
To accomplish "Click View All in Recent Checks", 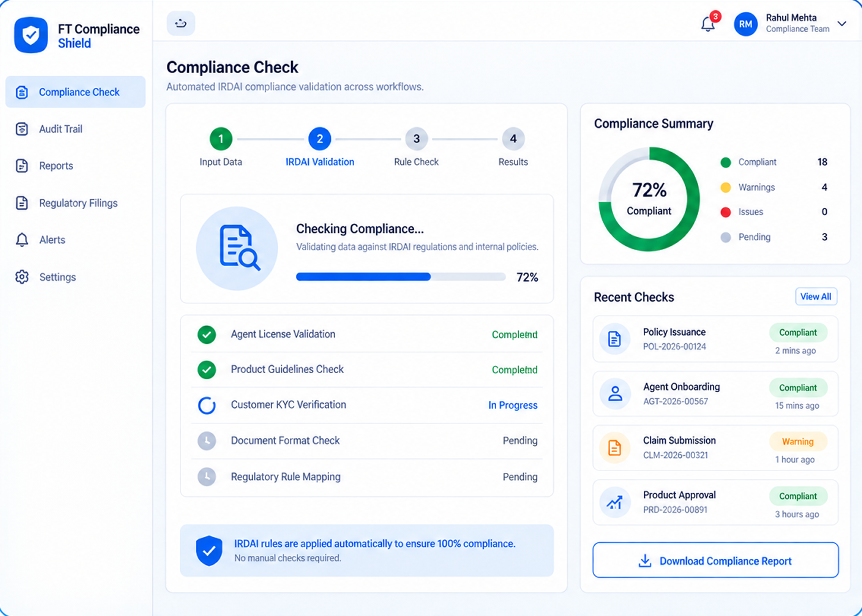I will pyautogui.click(x=816, y=296).
